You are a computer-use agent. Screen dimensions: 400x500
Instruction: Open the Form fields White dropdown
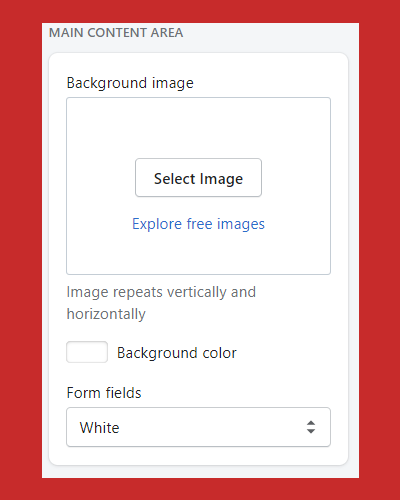(198, 427)
